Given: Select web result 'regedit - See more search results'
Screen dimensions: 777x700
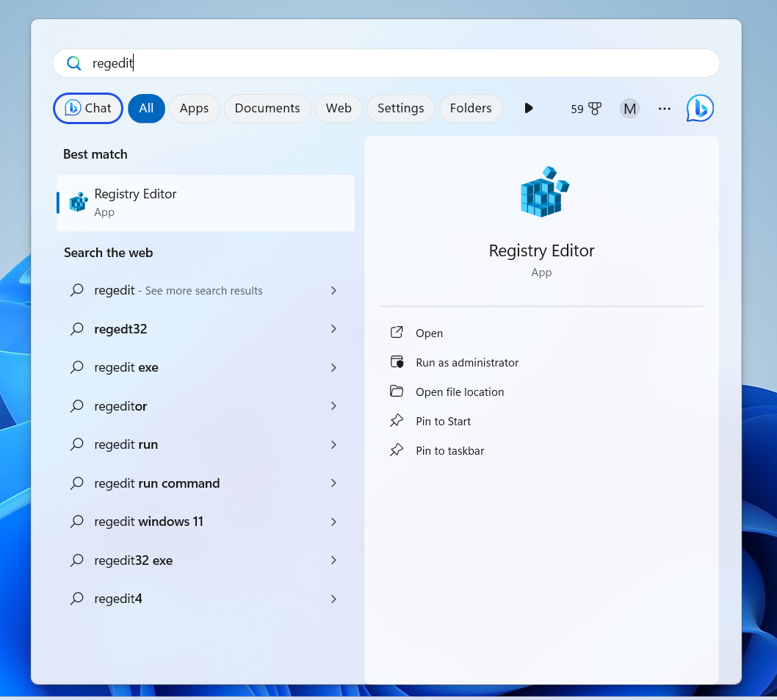Looking at the screenshot, I should tap(206, 291).
